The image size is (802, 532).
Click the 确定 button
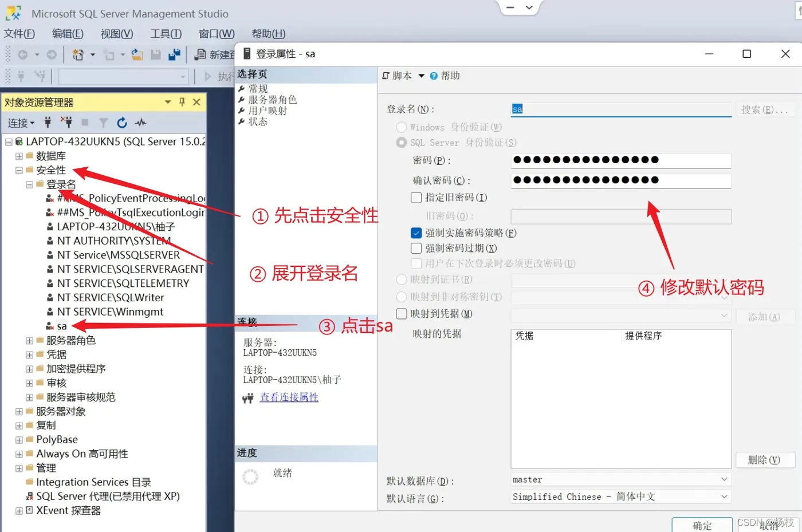[702, 525]
